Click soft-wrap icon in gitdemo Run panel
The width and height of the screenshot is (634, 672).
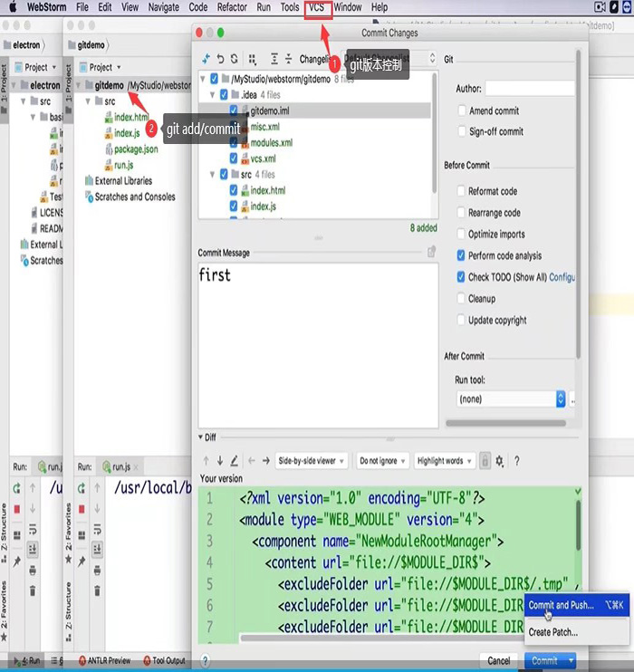[x=97, y=528]
